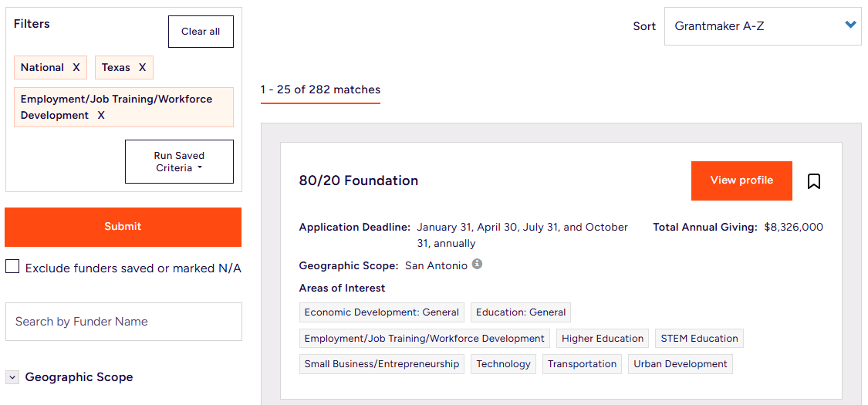Open View profile for 80/20 Foundation
The height and width of the screenshot is (405, 868).
point(741,181)
